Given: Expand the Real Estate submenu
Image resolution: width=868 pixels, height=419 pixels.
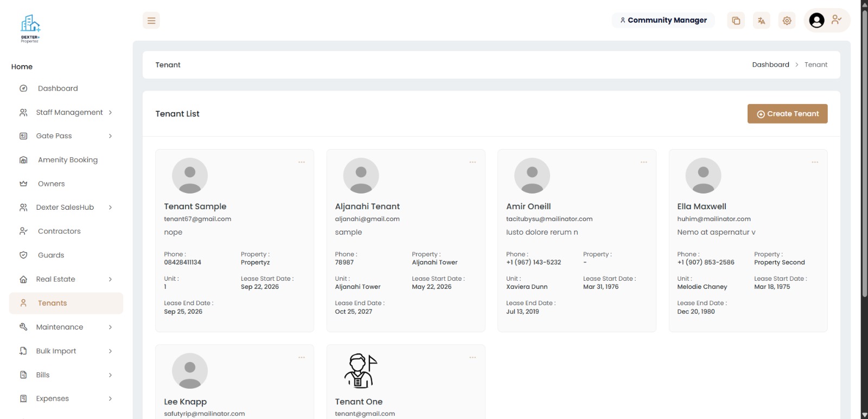Looking at the screenshot, I should (110, 279).
